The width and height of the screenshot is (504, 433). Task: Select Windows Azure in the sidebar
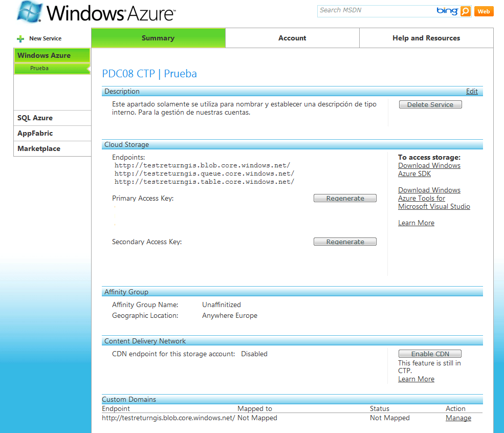pos(52,55)
